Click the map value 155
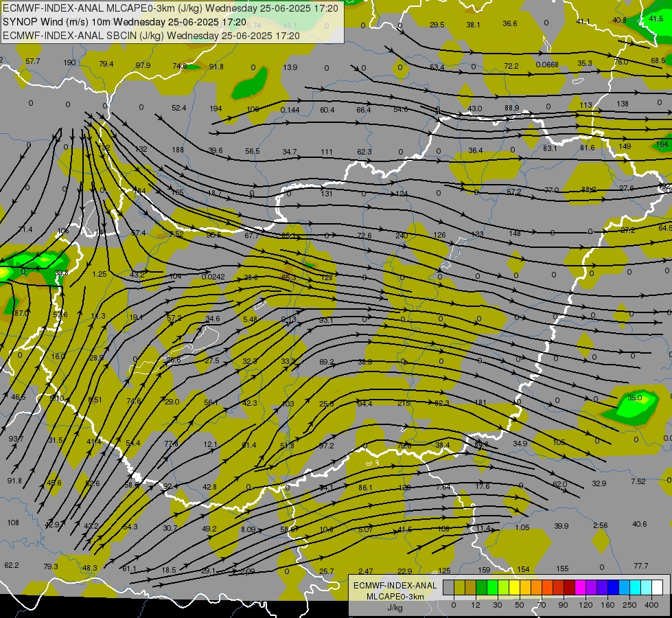The width and height of the screenshot is (672, 618). coord(562,569)
